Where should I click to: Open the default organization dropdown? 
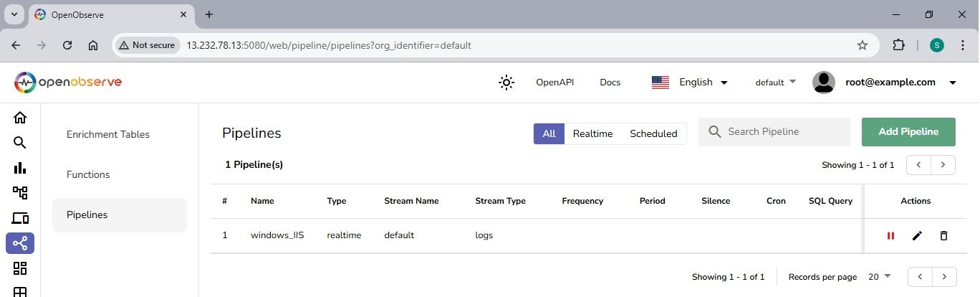(x=775, y=82)
